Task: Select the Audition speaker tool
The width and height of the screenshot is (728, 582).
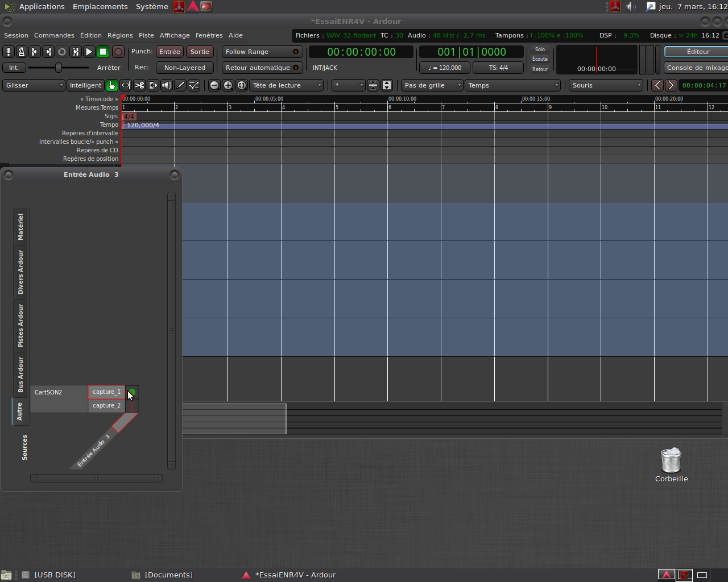Action: click(x=167, y=85)
